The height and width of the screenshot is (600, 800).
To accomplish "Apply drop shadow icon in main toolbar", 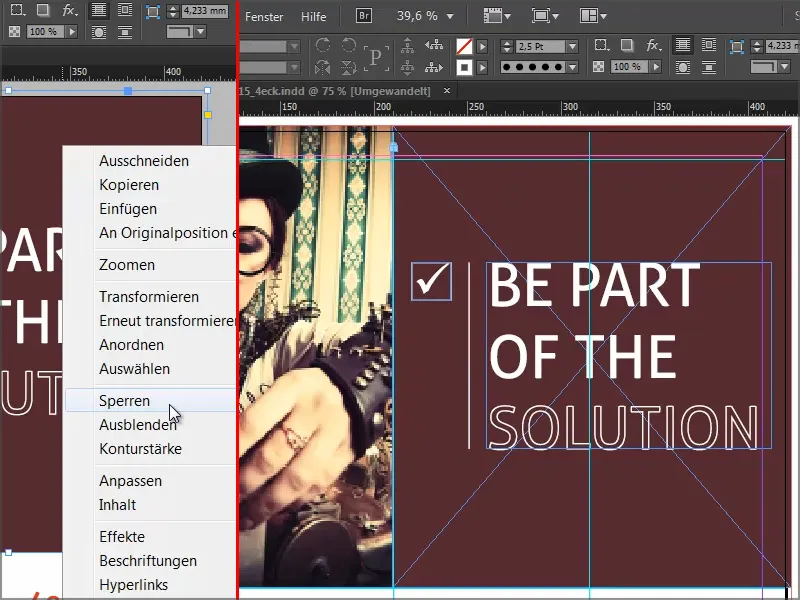I will [x=627, y=45].
